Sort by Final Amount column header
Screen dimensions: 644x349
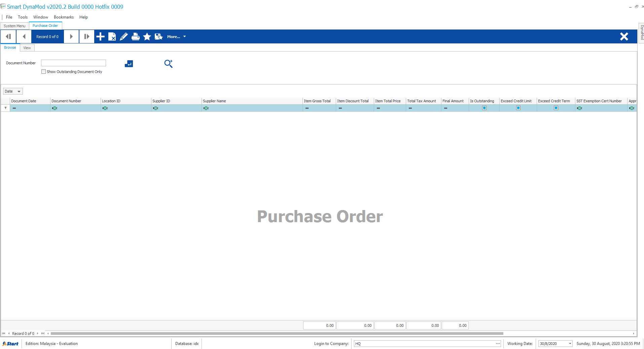455,101
